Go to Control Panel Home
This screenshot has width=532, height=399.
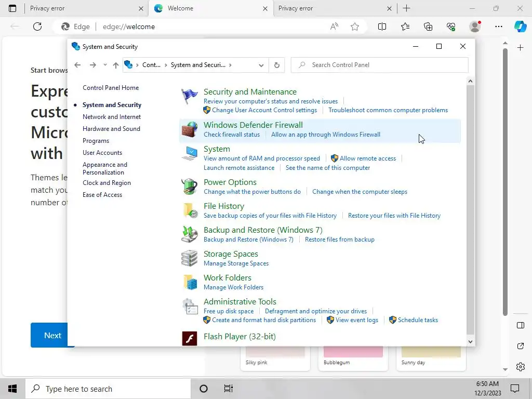[111, 87]
